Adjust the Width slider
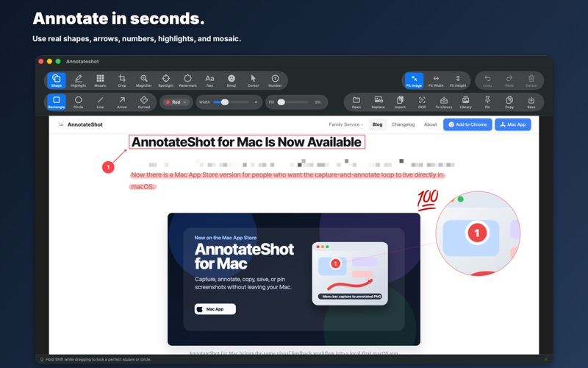The height and width of the screenshot is (368, 588). click(x=231, y=102)
